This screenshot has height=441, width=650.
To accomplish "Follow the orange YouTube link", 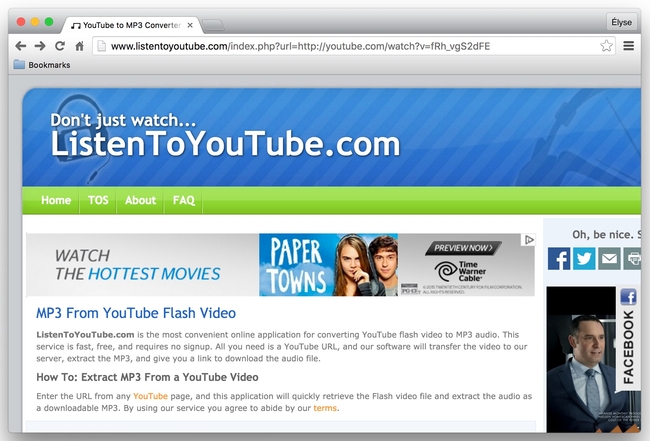I will click(150, 396).
